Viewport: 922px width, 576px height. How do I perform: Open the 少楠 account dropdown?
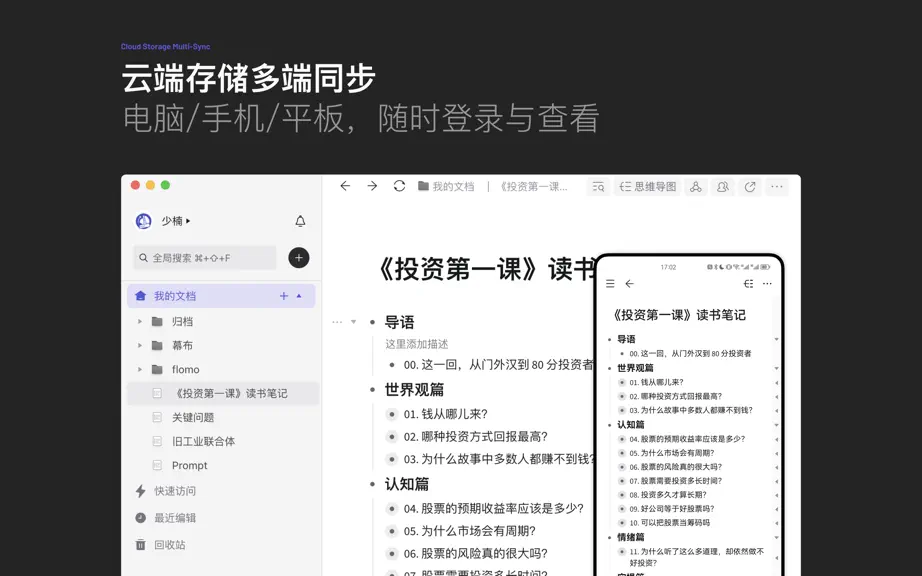point(176,221)
